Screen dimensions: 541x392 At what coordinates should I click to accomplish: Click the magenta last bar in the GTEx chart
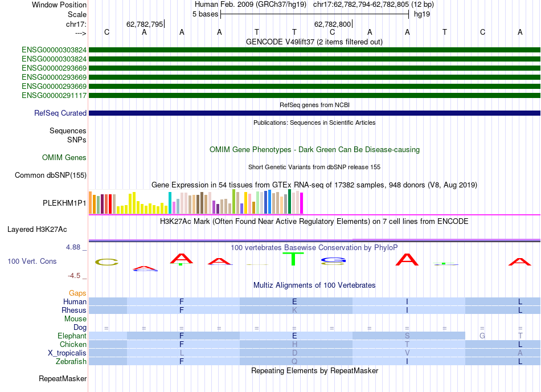pyautogui.click(x=302, y=203)
